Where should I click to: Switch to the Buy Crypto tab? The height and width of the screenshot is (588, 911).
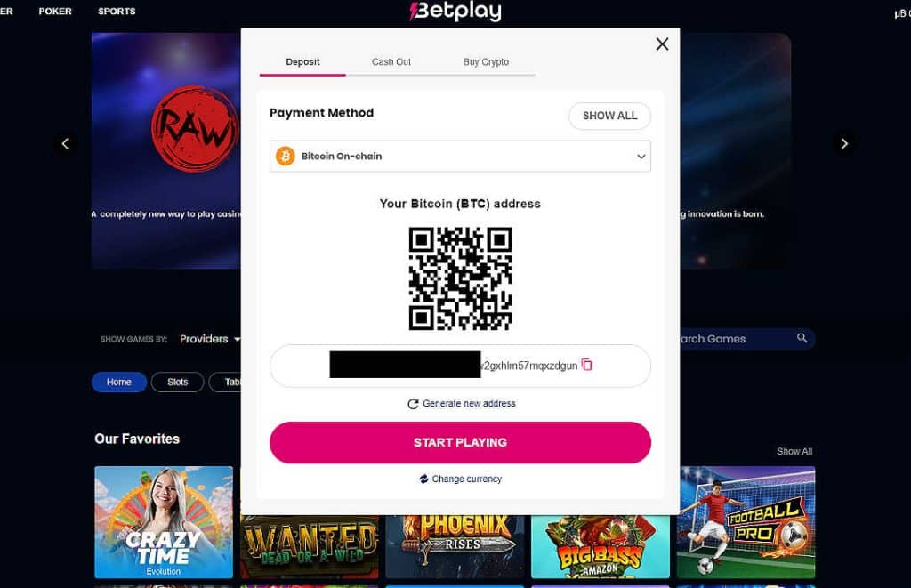click(x=486, y=61)
